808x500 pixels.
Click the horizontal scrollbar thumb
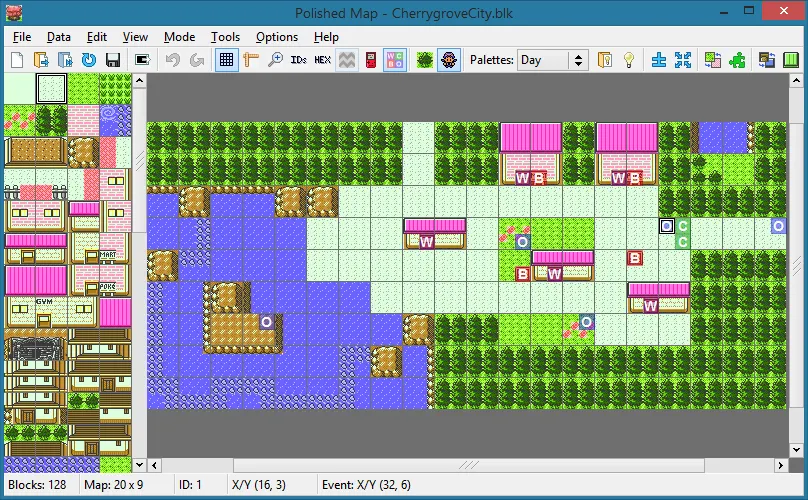coord(468,465)
